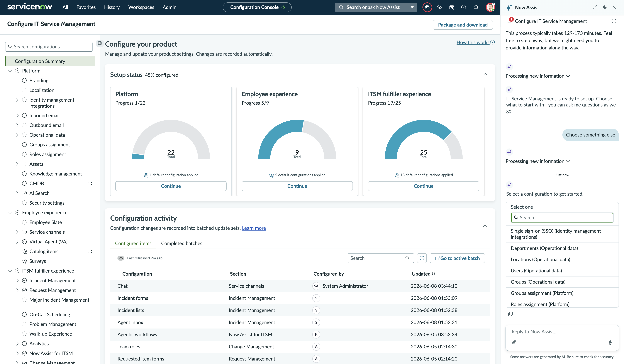This screenshot has width=624, height=364.
Task: Click the ServiceNow logo
Action: pos(29,7)
